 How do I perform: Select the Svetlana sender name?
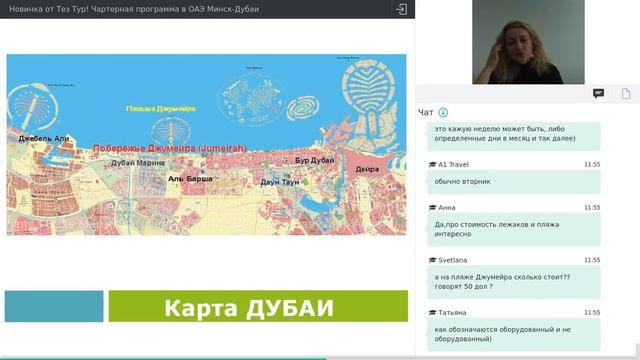click(452, 260)
